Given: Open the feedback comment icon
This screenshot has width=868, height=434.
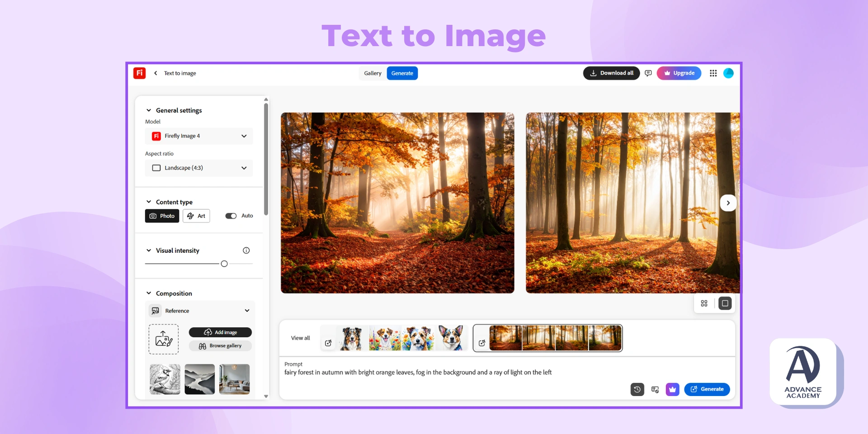Looking at the screenshot, I should tap(648, 73).
